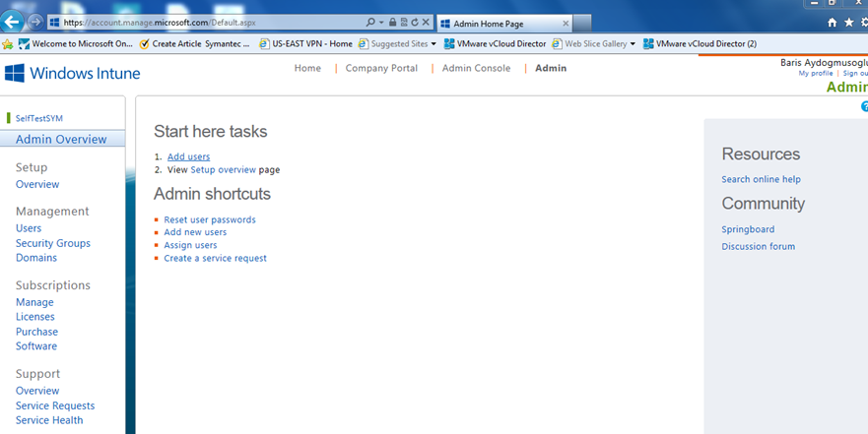Click Reset user passwords shortcut
This screenshot has width=868, height=434.
pyautogui.click(x=210, y=219)
